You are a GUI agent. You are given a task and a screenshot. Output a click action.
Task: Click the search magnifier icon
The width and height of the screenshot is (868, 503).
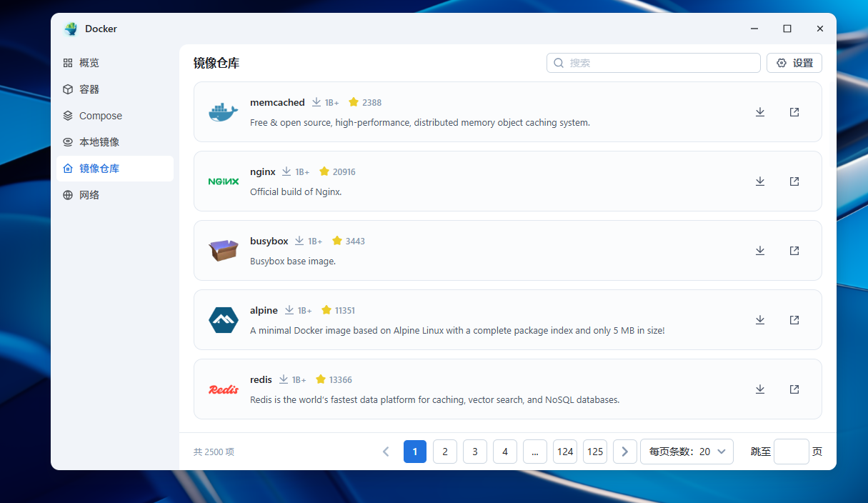click(559, 63)
